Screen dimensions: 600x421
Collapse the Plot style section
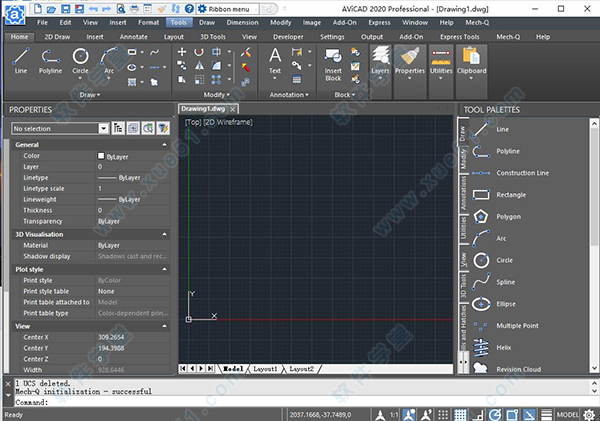(x=165, y=269)
